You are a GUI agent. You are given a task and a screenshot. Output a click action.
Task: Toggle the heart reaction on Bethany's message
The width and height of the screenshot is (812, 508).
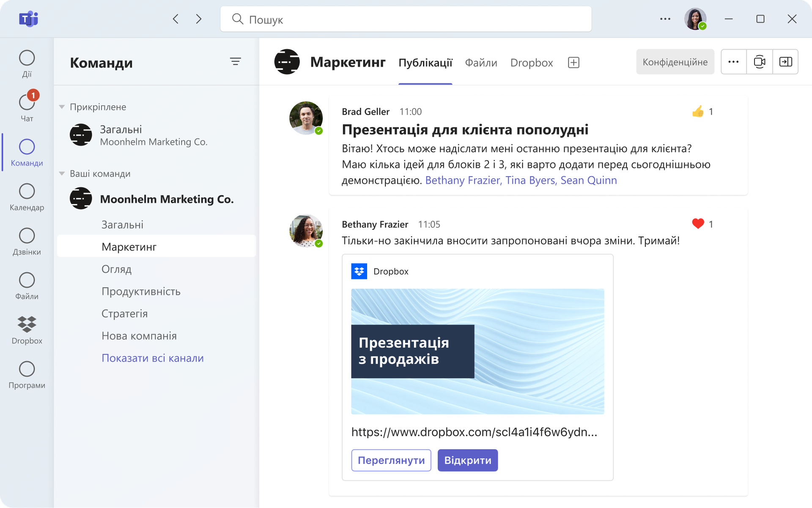[698, 224]
